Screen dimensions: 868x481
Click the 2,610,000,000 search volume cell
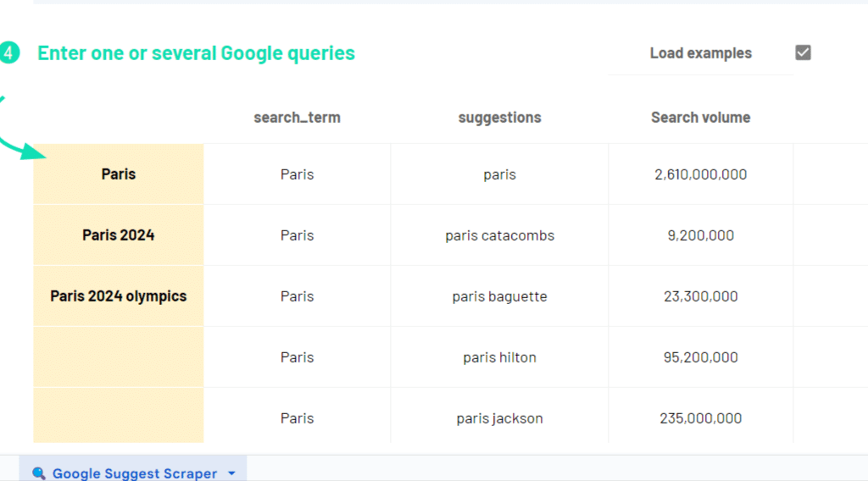[700, 174]
